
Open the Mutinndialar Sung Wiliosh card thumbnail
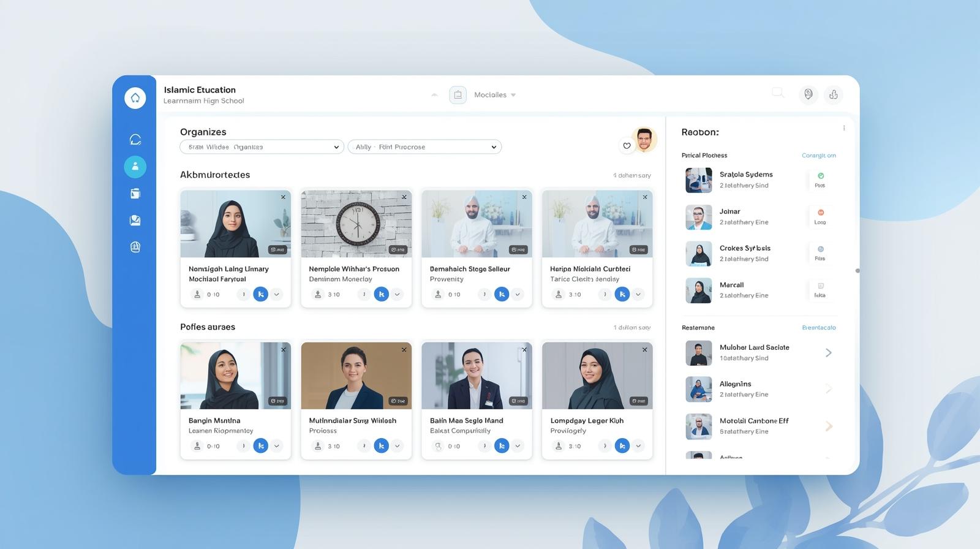tap(356, 376)
